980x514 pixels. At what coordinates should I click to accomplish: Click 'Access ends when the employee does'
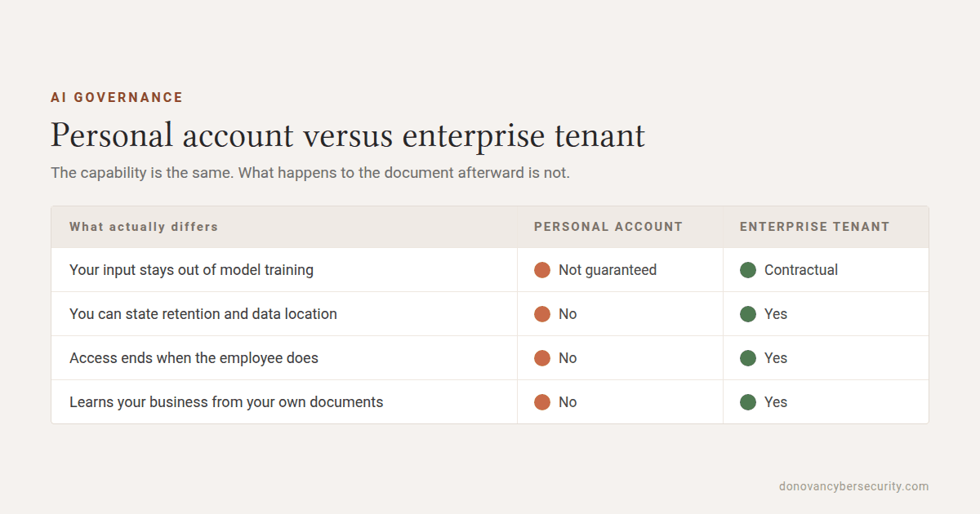pyautogui.click(x=194, y=358)
